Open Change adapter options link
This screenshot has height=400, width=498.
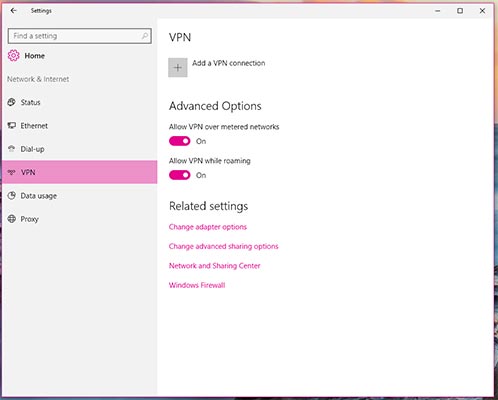[x=208, y=227]
